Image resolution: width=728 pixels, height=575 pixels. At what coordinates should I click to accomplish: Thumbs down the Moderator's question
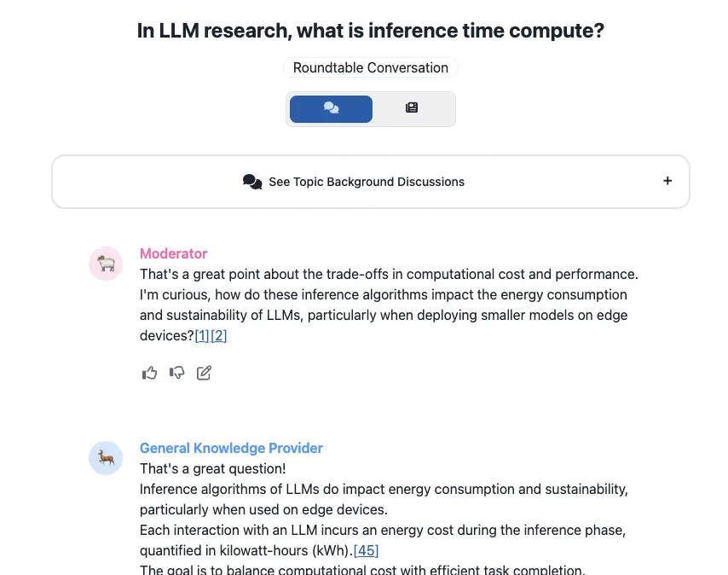[176, 373]
